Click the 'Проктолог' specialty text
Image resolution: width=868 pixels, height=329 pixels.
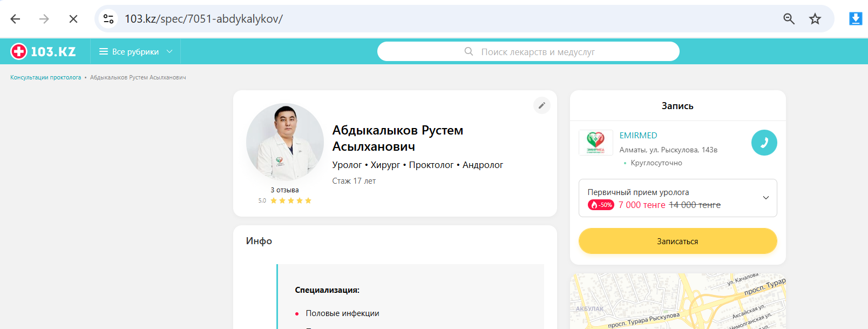(x=431, y=165)
